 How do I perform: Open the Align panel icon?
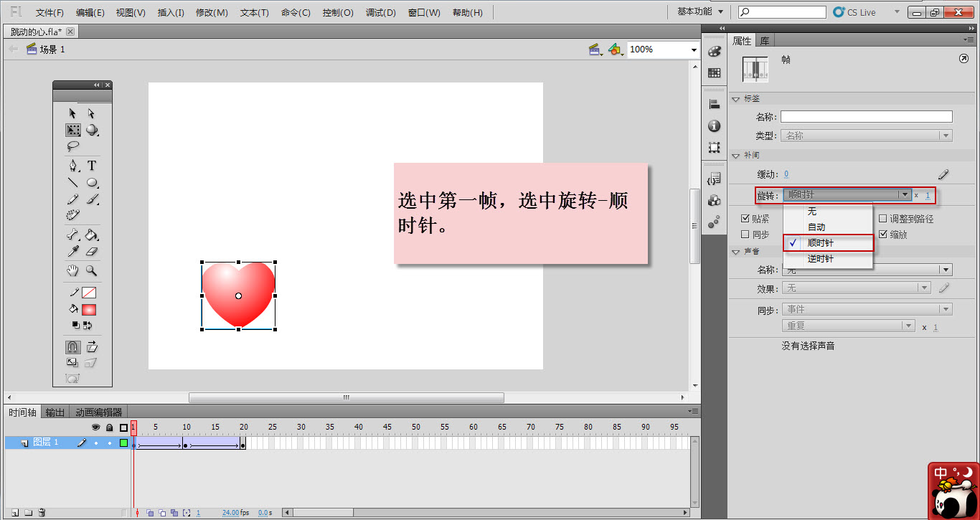[714, 105]
